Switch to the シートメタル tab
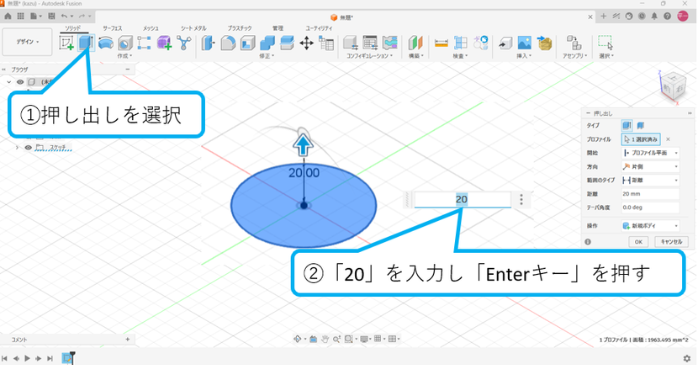 193,28
